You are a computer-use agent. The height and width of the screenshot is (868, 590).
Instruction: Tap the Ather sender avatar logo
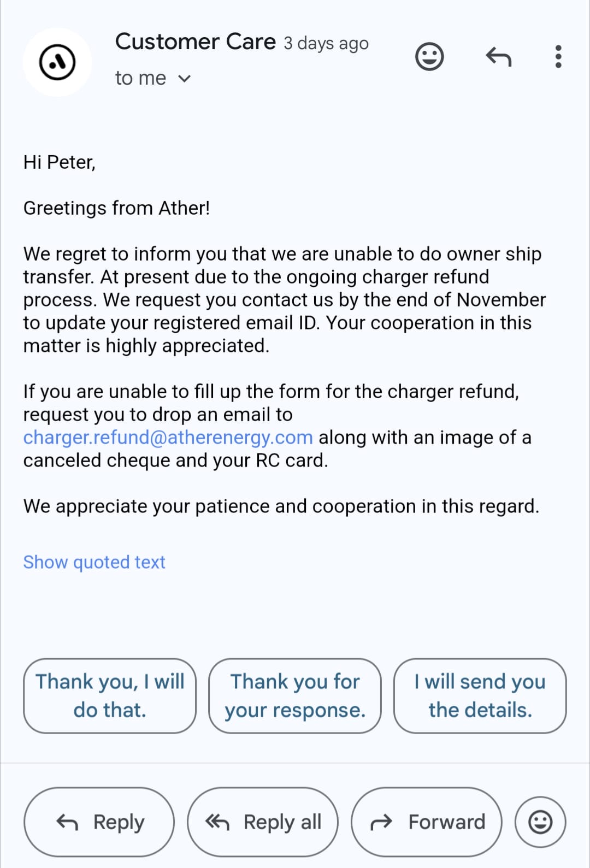pyautogui.click(x=57, y=62)
